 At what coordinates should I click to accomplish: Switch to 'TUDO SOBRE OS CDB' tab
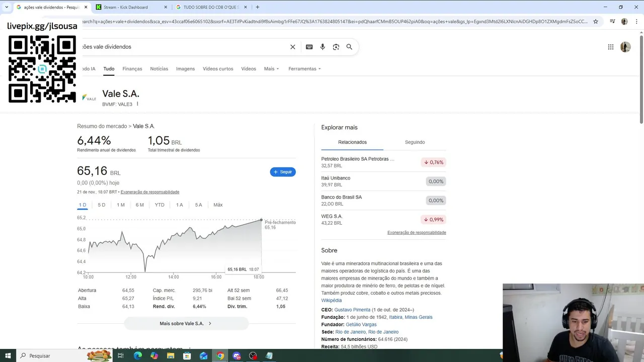click(212, 7)
